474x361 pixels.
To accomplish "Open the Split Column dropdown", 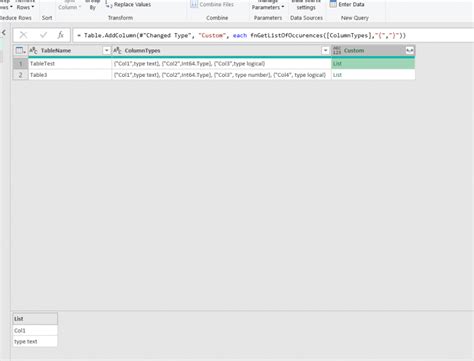I will pyautogui.click(x=69, y=5).
